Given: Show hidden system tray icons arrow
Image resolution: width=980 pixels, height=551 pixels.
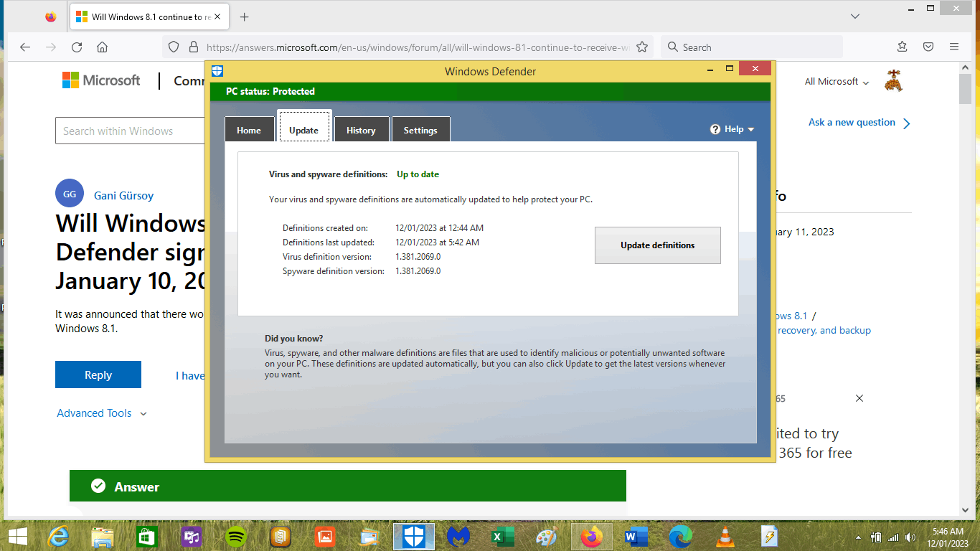Looking at the screenshot, I should pyautogui.click(x=858, y=537).
